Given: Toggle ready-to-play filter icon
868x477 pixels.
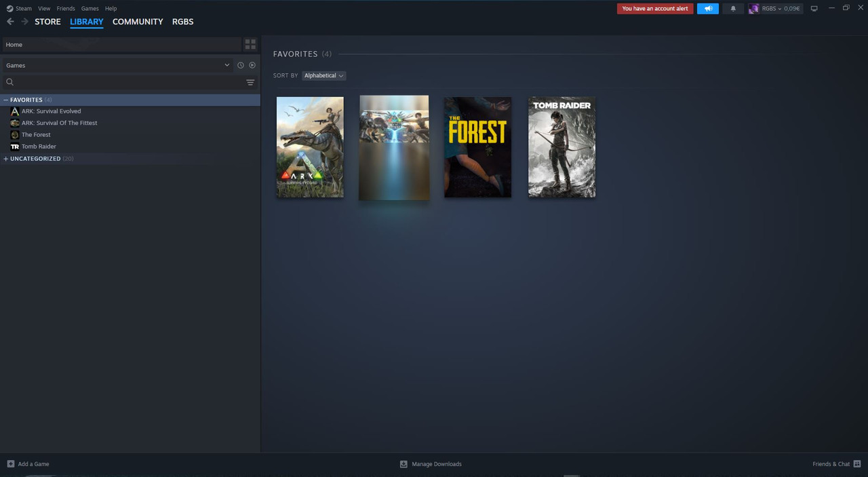Looking at the screenshot, I should pyautogui.click(x=252, y=65).
